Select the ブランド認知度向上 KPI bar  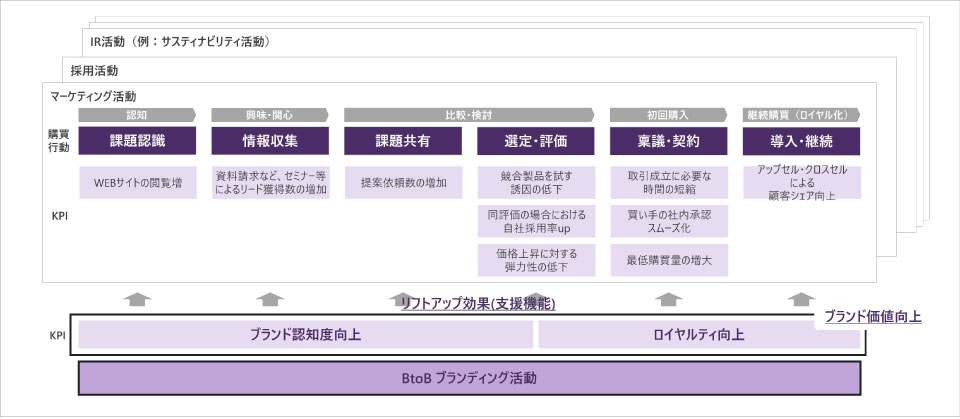tap(305, 335)
